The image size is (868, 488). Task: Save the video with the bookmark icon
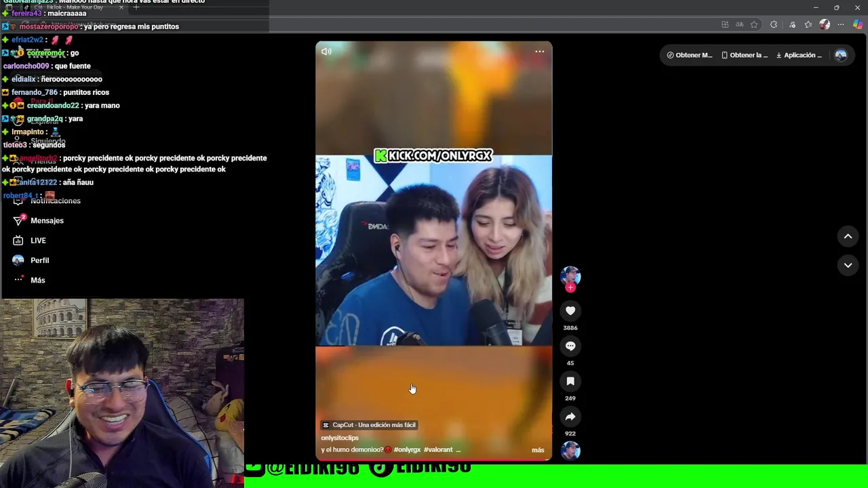click(x=570, y=381)
